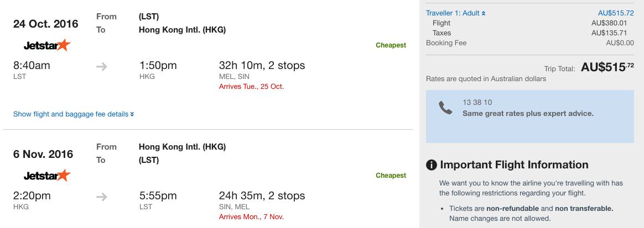Click the Trip Total AU$515.72 amount
This screenshot has height=228, width=644.
[607, 68]
